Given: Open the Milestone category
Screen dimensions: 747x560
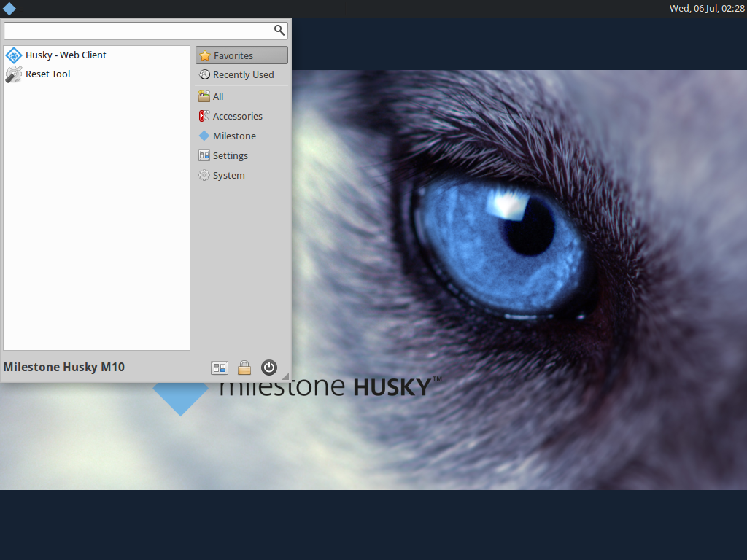Looking at the screenshot, I should pyautogui.click(x=241, y=136).
